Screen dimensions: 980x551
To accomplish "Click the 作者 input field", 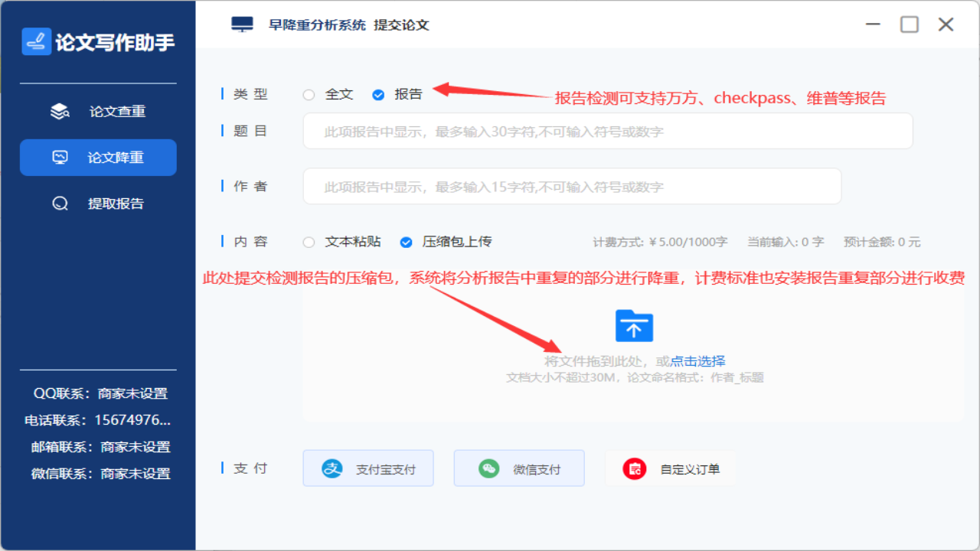I will [571, 185].
